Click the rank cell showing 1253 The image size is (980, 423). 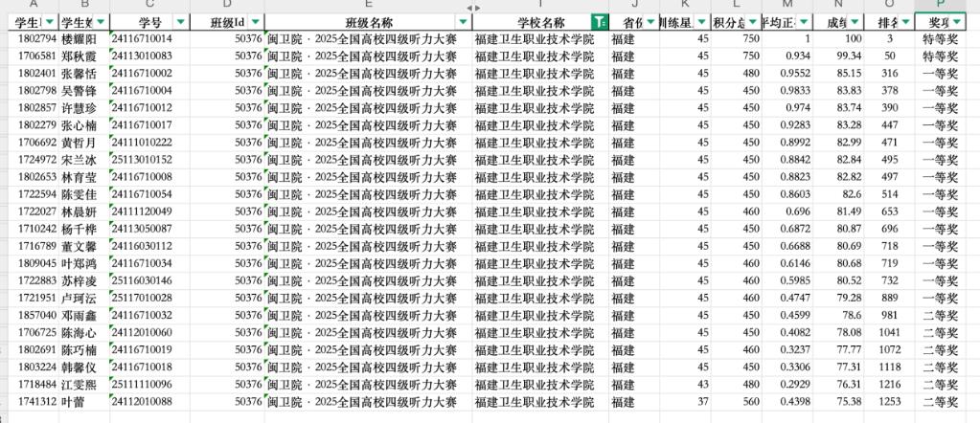click(890, 401)
